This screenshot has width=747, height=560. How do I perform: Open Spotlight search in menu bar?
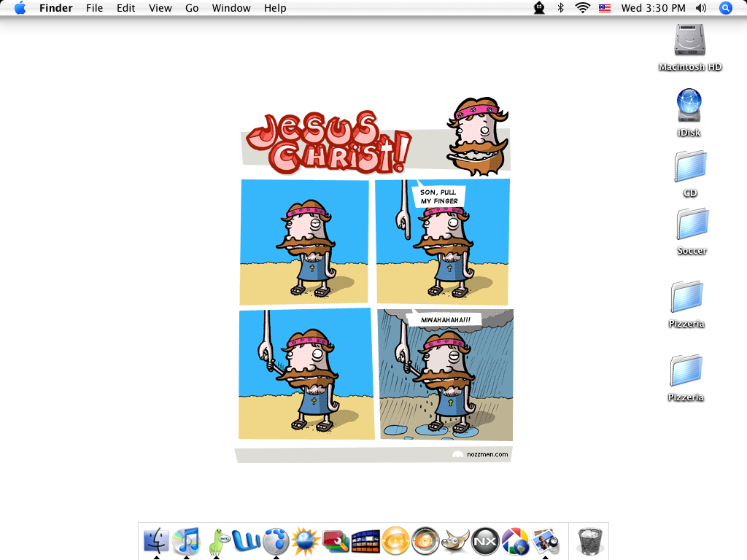tap(725, 8)
